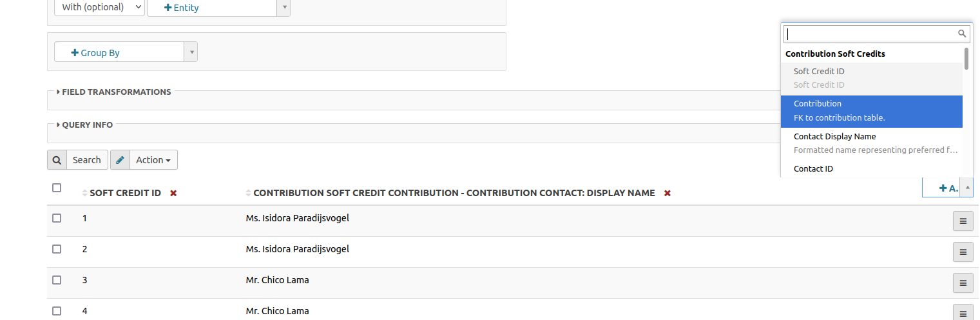Click the magnifier icon beside Search
Viewport: 980px width, 320px height.
click(x=57, y=160)
